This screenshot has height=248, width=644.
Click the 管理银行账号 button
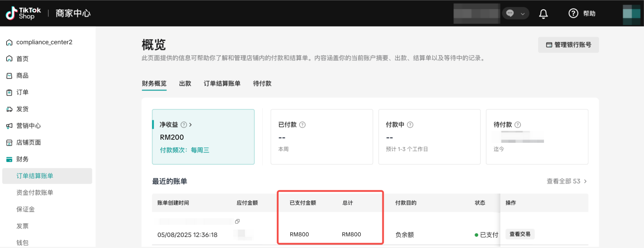point(568,45)
